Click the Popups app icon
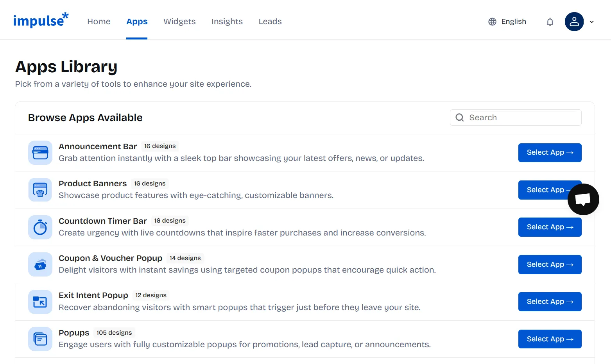611x364 pixels. 40,339
